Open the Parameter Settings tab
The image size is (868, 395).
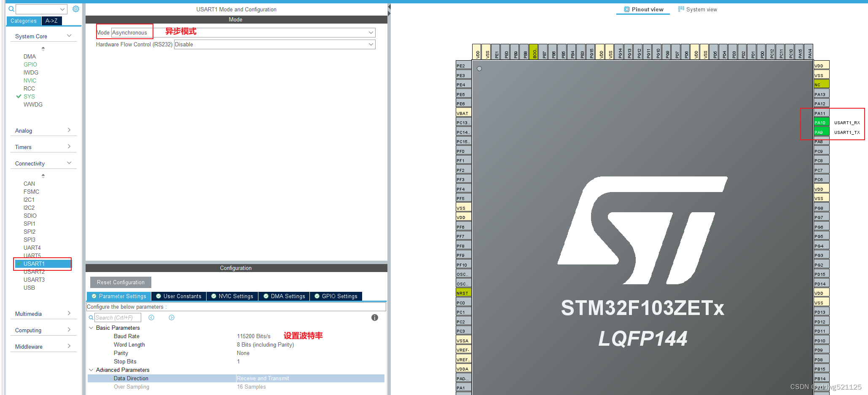click(x=118, y=296)
